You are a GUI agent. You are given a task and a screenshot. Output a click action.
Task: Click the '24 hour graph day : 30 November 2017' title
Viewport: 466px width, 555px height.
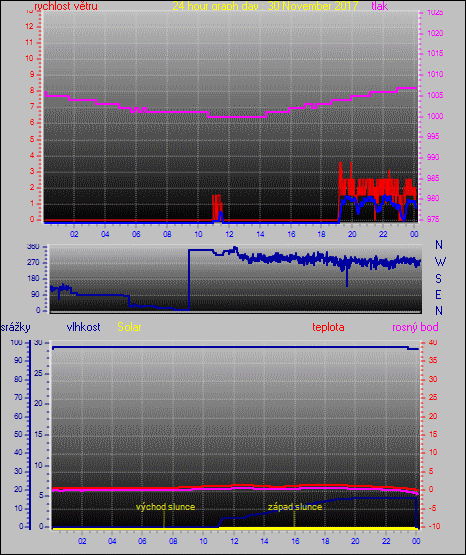(x=265, y=6)
